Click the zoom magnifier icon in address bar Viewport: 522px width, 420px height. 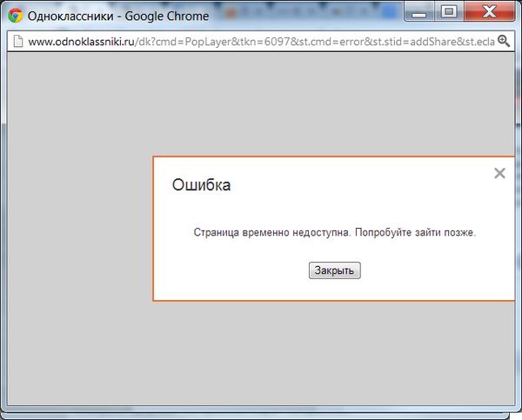(504, 41)
